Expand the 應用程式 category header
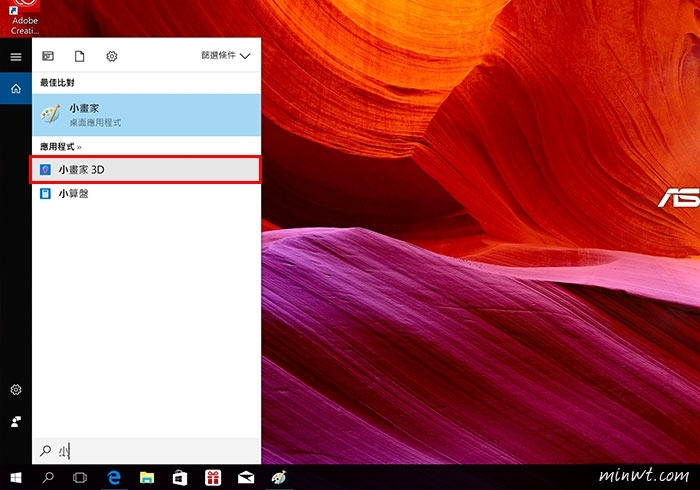This screenshot has width=700, height=490. pyautogui.click(x=60, y=146)
